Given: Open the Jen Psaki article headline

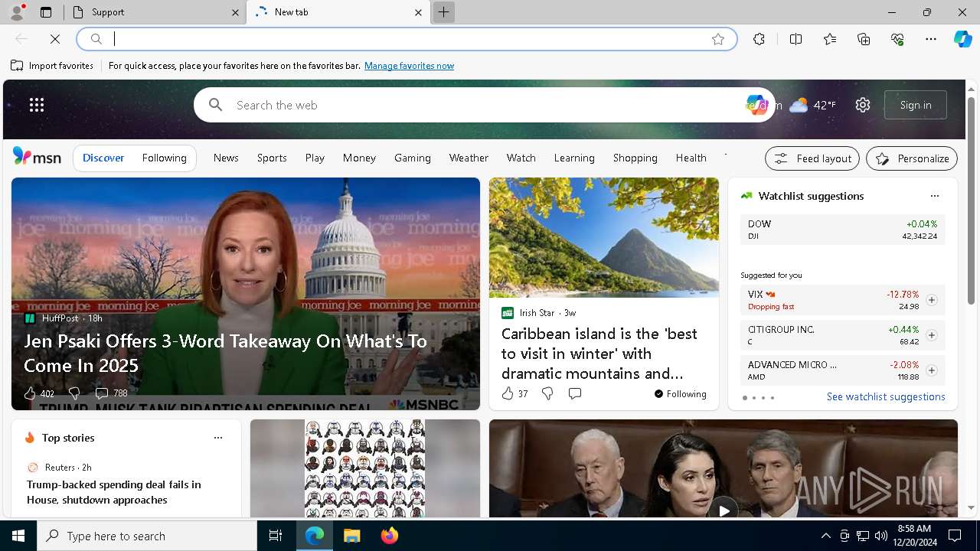Looking at the screenshot, I should point(225,353).
